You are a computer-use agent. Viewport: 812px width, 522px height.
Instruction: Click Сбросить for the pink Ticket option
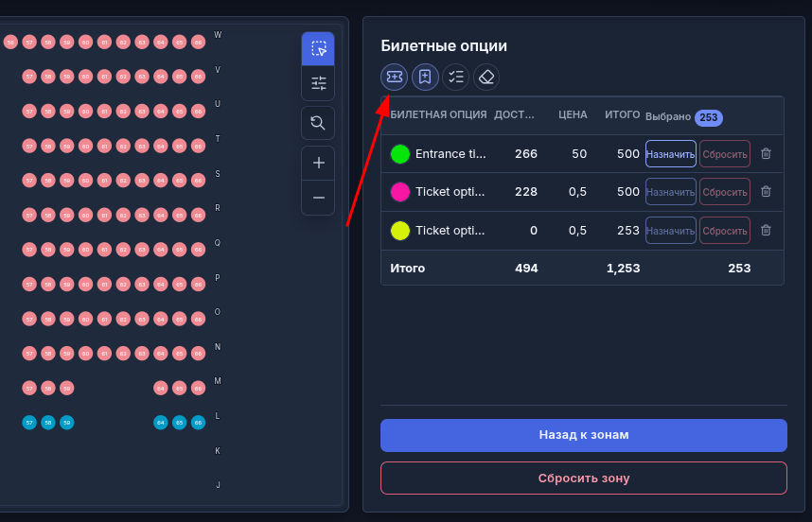click(x=725, y=192)
